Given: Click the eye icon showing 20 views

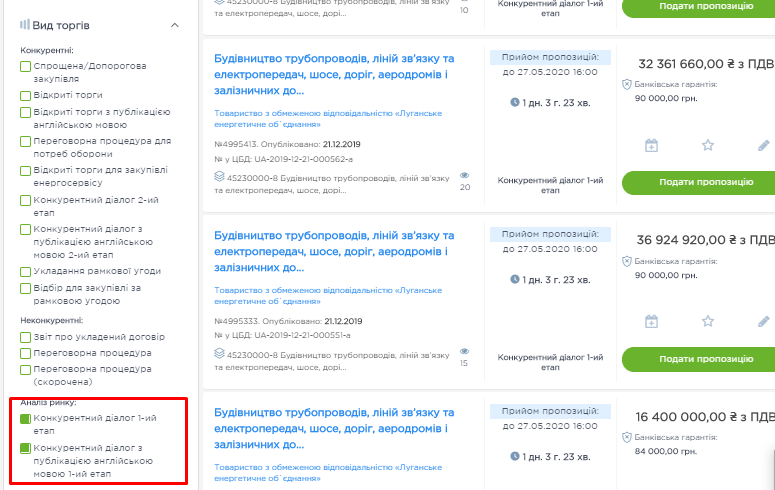Looking at the screenshot, I should (464, 175).
